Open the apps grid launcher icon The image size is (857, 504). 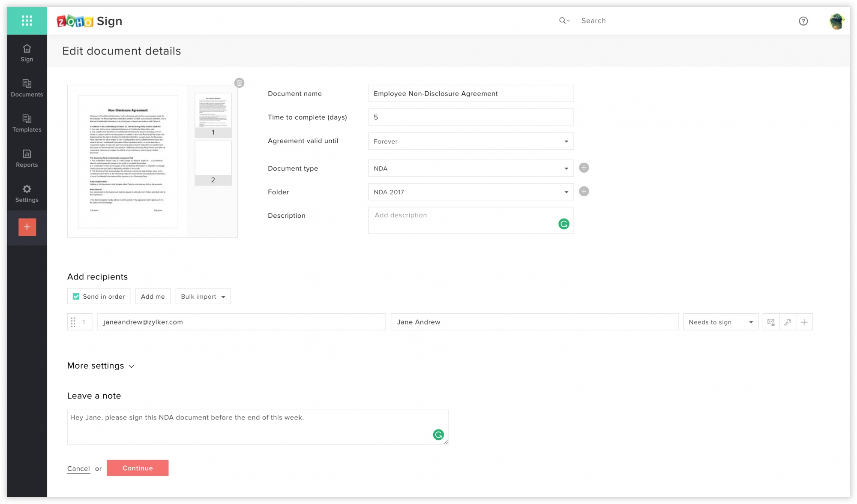point(27,21)
